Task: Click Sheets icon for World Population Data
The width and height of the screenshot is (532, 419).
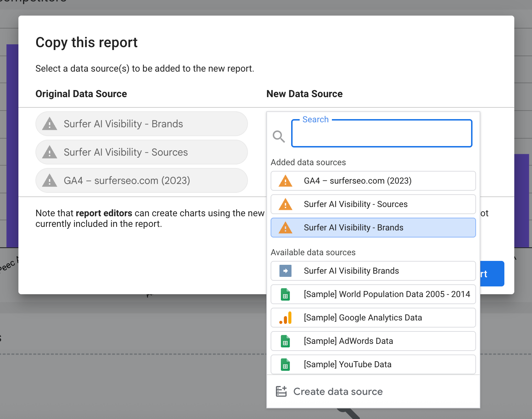Action: (285, 294)
